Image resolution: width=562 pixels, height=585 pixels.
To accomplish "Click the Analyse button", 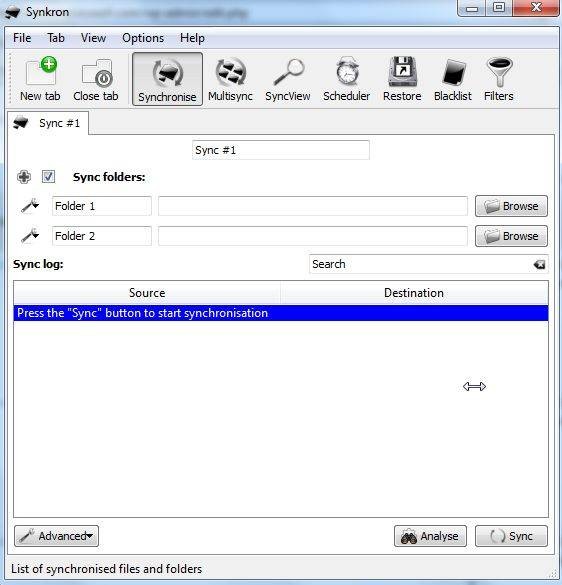I will (430, 536).
